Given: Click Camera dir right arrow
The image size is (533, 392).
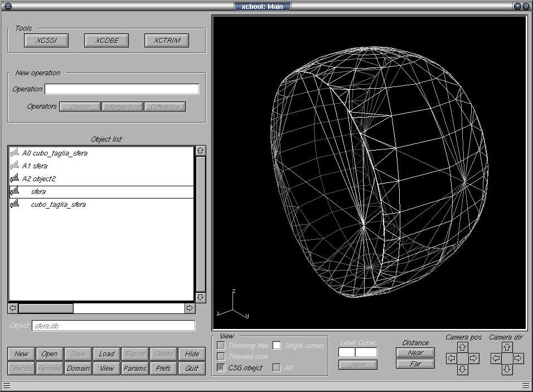Looking at the screenshot, I should coord(518,359).
